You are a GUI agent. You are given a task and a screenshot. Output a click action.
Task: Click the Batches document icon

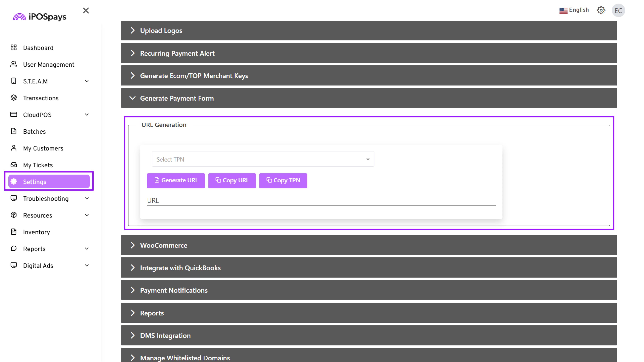point(14,131)
